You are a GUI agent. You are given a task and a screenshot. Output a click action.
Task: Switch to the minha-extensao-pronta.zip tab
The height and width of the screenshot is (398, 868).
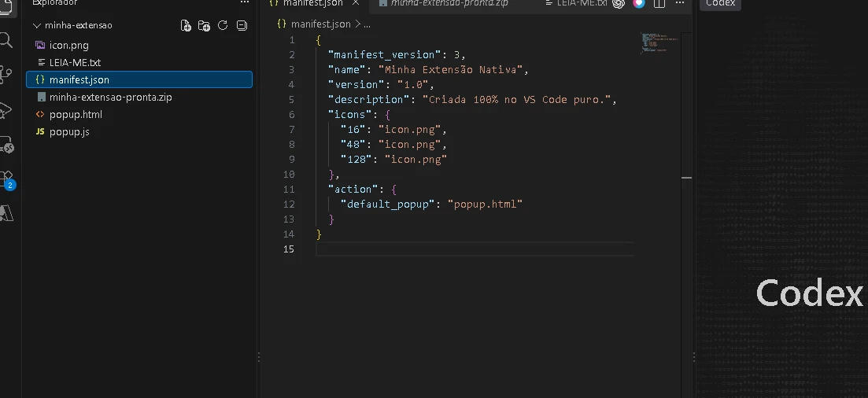click(x=443, y=3)
